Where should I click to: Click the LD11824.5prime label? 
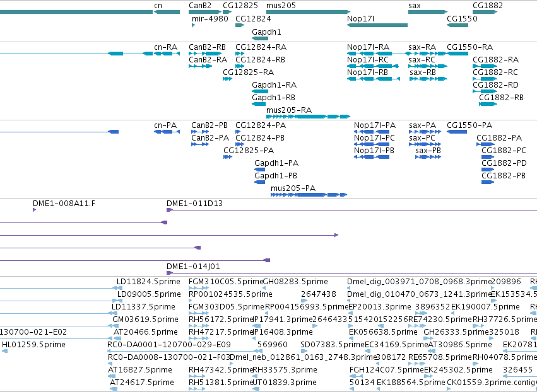(148, 282)
